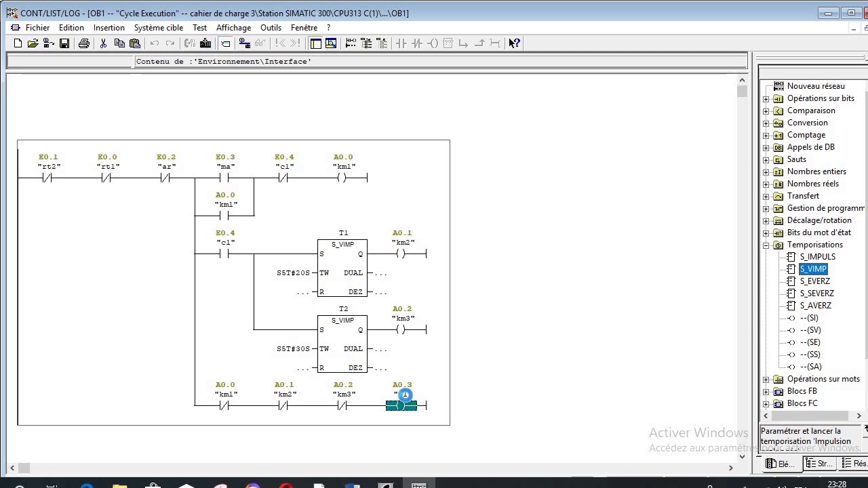
Task: Switch to the Rés... catalog tab
Action: 854,464
